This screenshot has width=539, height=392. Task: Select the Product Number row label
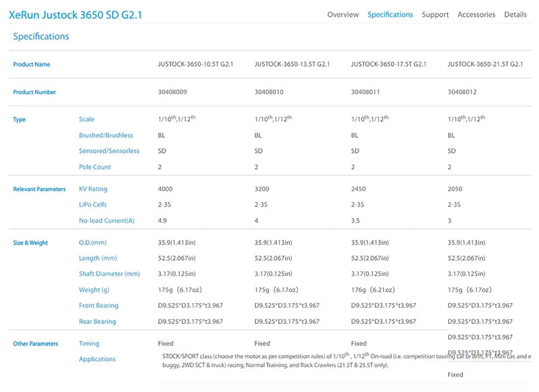pos(34,92)
